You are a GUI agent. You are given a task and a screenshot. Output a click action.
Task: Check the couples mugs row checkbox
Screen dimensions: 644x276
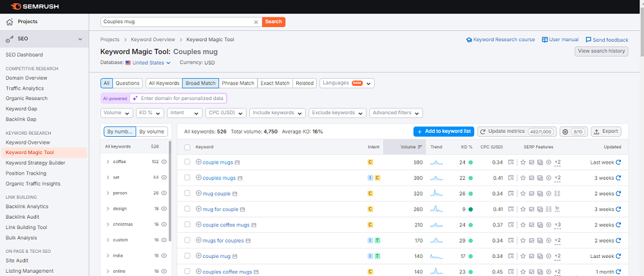(x=187, y=178)
